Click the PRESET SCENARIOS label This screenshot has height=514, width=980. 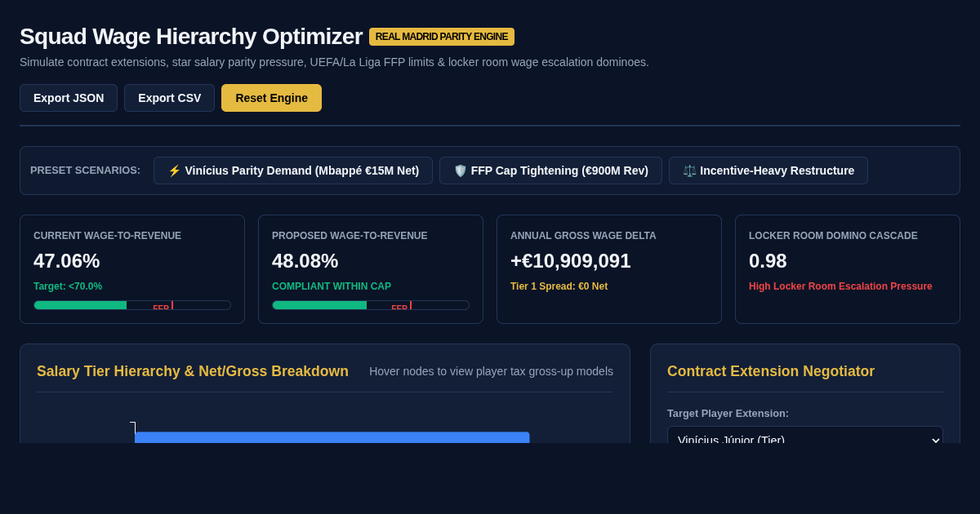pyautogui.click(x=85, y=171)
